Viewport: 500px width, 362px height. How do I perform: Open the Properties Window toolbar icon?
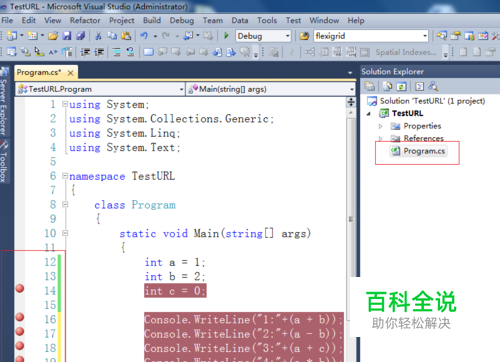click(x=456, y=36)
